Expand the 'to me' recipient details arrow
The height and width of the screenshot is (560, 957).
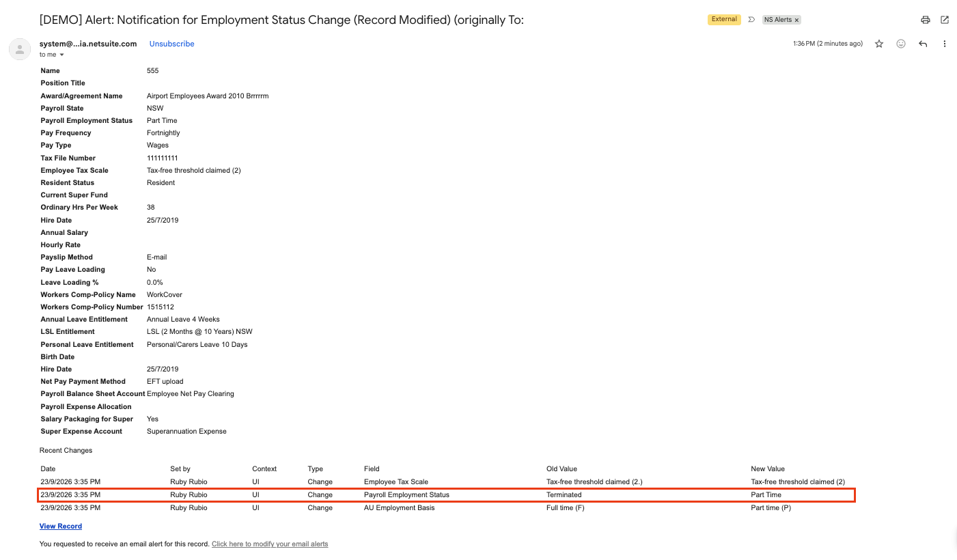click(x=61, y=55)
